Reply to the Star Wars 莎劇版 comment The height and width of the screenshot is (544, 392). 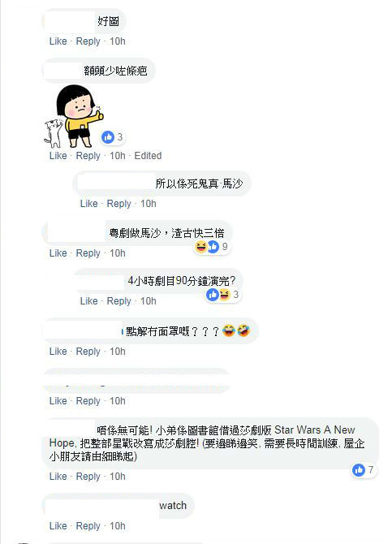(x=88, y=477)
